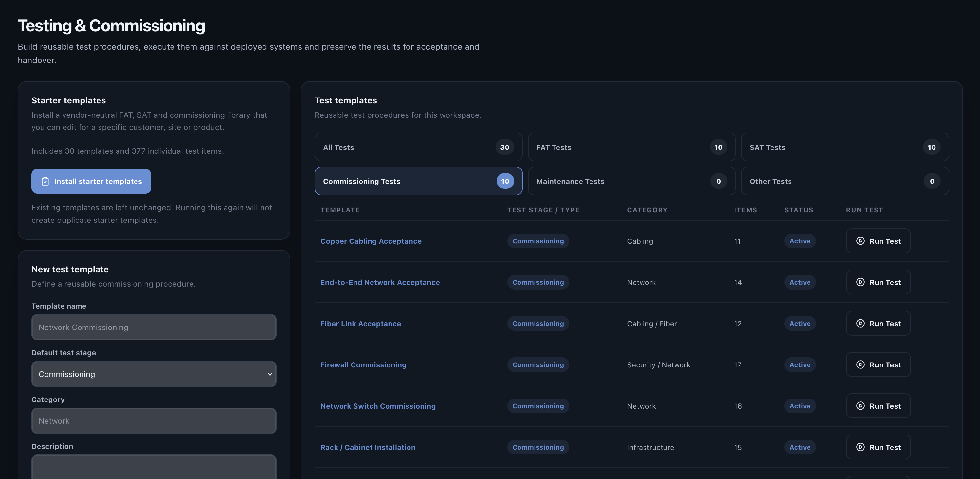Screen dimensions: 980x479
Task: Click the Active status in Rack / Cabinet row
Action: coord(800,447)
